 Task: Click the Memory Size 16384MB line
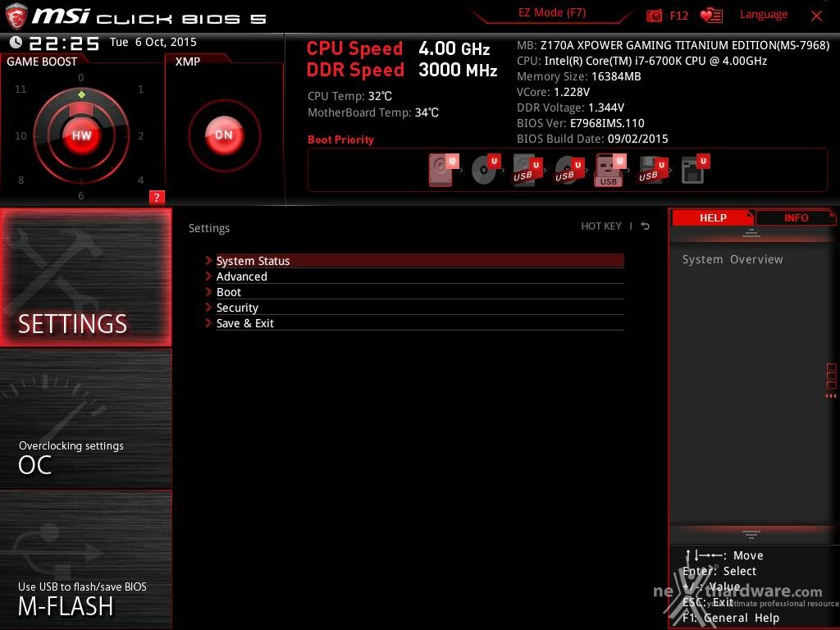click(578, 76)
